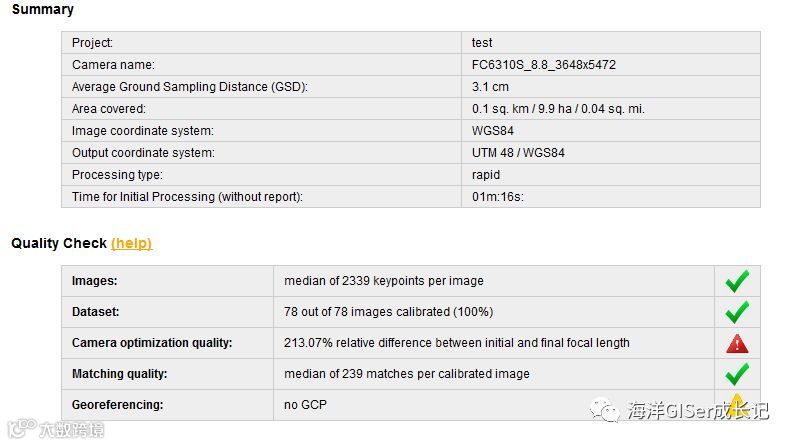Click the WeChat logo in the watermark

click(605, 409)
